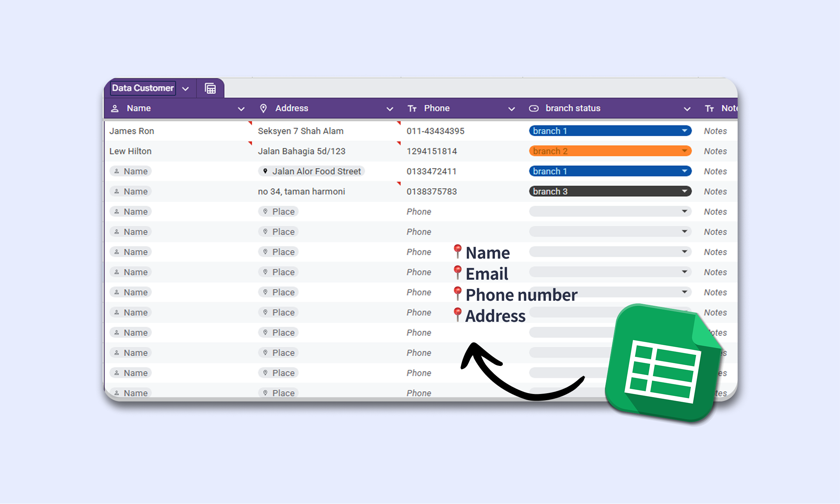
Task: Click the pin icon in Jalan Alor Food Street chip
Action: [x=265, y=171]
